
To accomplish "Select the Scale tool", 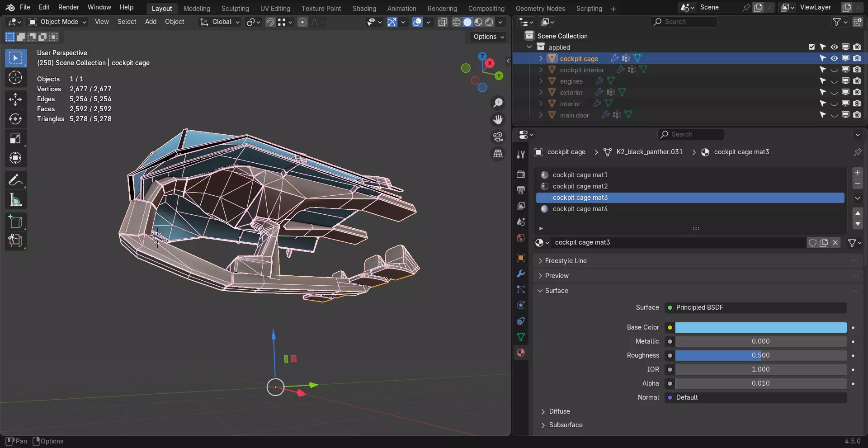I will (x=15, y=138).
